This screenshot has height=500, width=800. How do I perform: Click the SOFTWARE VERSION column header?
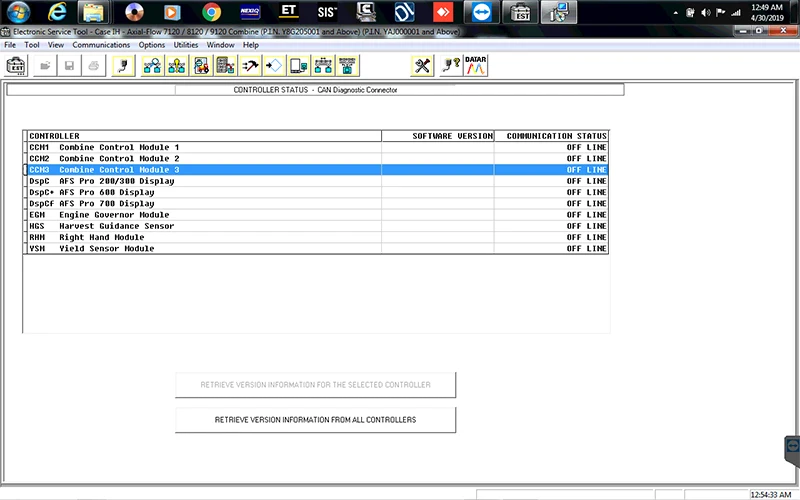pos(438,136)
